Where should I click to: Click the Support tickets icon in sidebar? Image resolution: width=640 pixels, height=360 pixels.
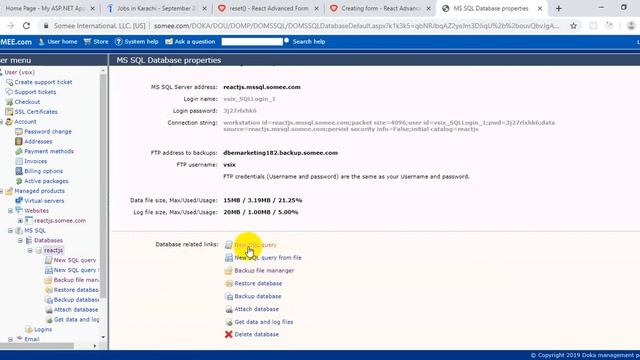coord(9,92)
